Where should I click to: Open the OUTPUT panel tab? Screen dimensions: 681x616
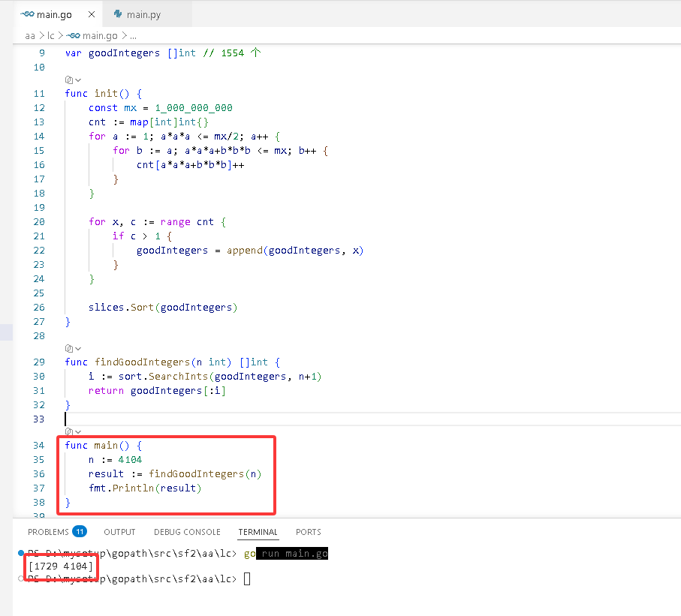pos(119,532)
